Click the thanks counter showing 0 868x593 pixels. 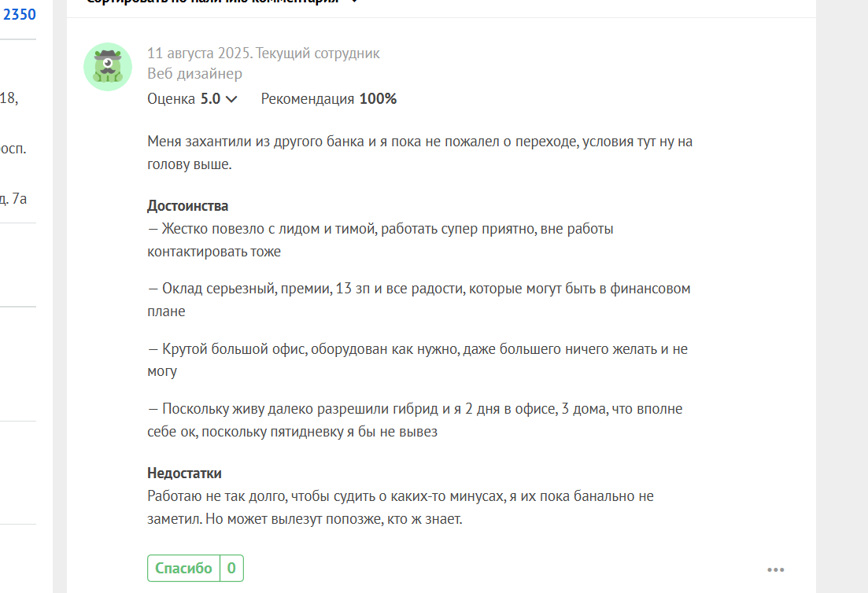click(x=231, y=568)
